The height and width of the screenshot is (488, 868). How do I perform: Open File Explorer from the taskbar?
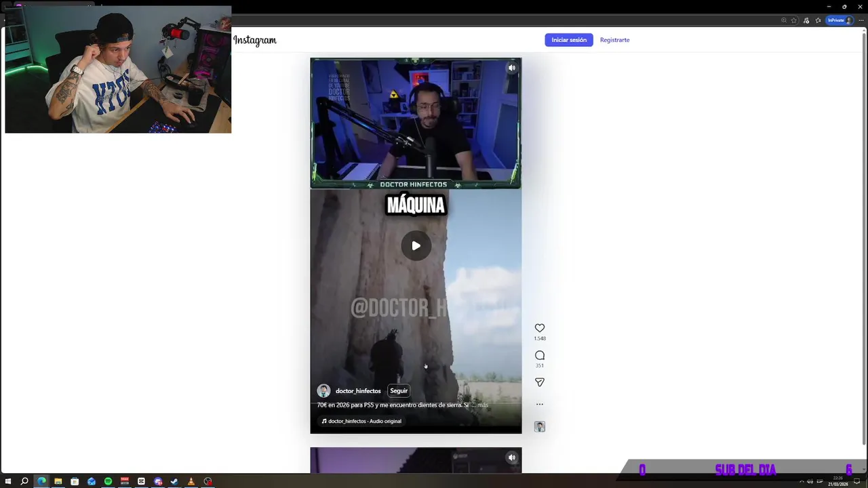(58, 481)
